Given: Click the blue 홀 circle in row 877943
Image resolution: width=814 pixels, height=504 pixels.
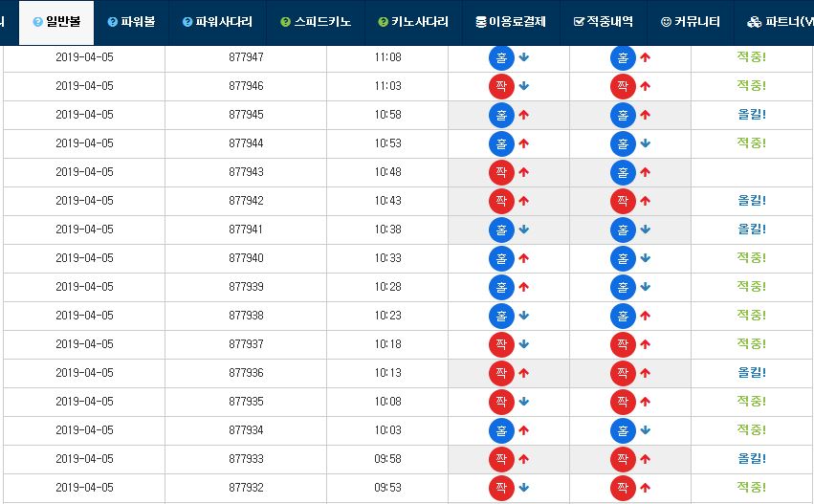Looking at the screenshot, I should pyautogui.click(x=623, y=172).
